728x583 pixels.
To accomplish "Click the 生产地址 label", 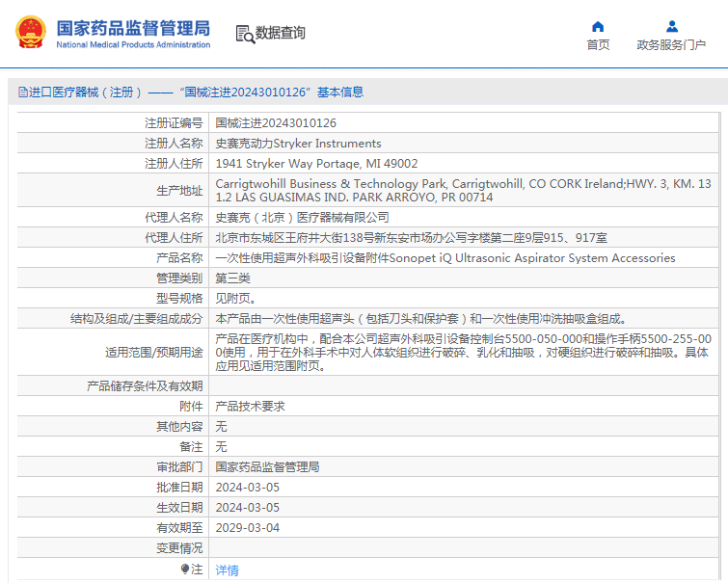I will click(179, 191).
